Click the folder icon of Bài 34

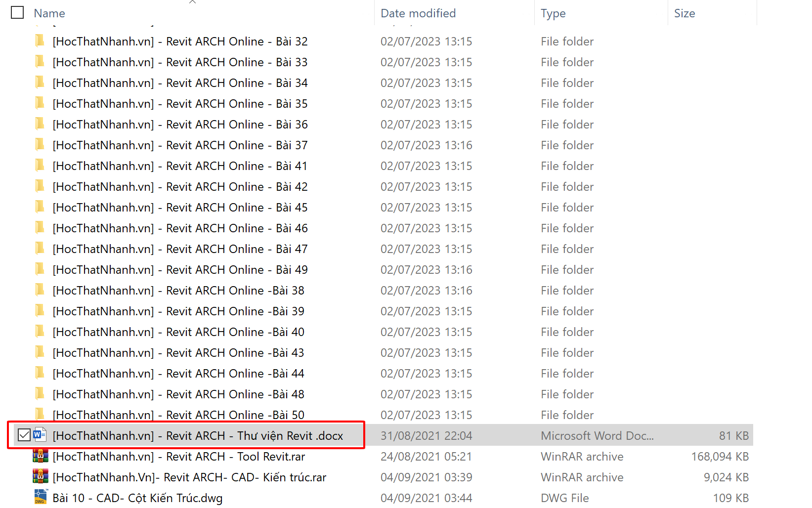tap(40, 82)
